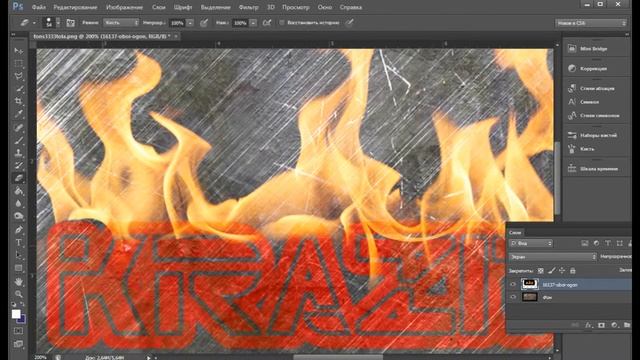Viewport: 640px width, 360px height.
Task: Open Изображение menu
Action: coord(124,7)
